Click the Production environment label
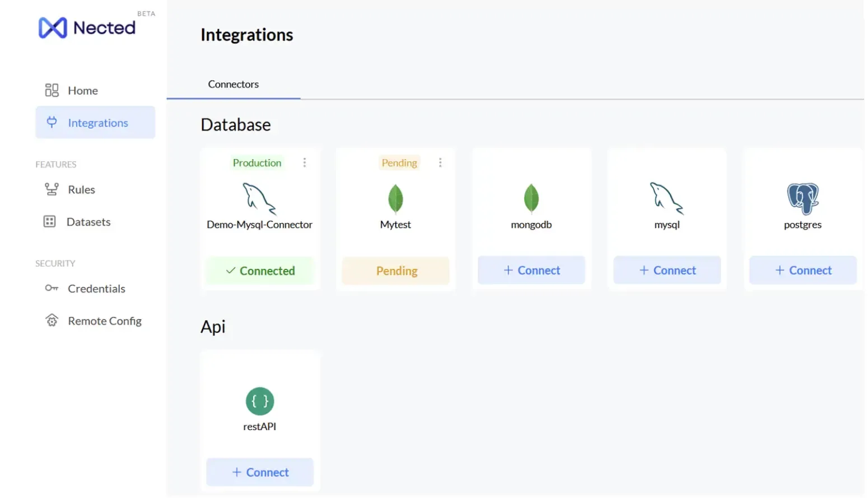This screenshot has width=868, height=498. [257, 162]
